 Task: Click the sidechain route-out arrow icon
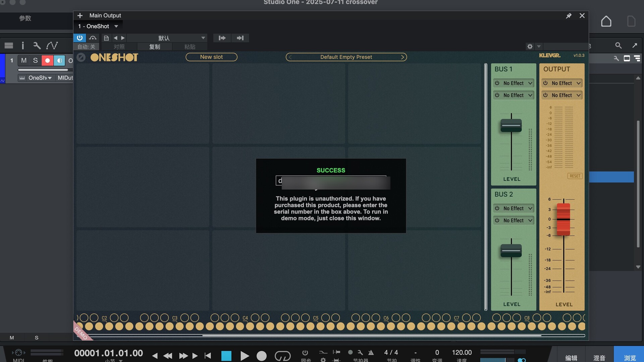[x=222, y=38]
